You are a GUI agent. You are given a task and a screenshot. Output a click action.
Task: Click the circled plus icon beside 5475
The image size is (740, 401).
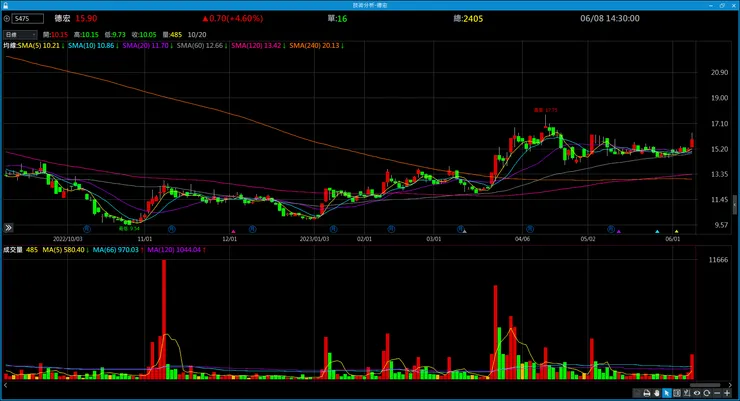pos(7,19)
